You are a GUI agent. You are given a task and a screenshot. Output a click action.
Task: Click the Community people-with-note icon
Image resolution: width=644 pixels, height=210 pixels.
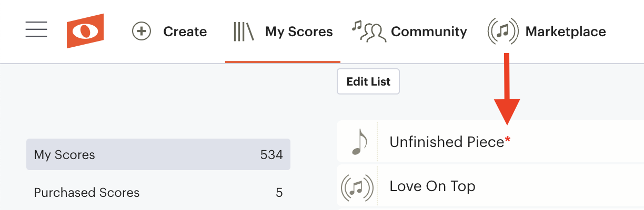point(369,31)
